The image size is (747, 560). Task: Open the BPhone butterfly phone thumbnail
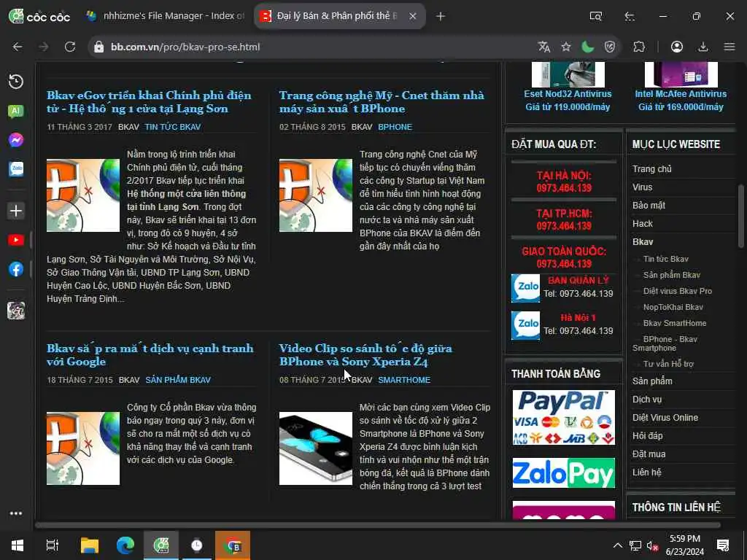click(315, 448)
